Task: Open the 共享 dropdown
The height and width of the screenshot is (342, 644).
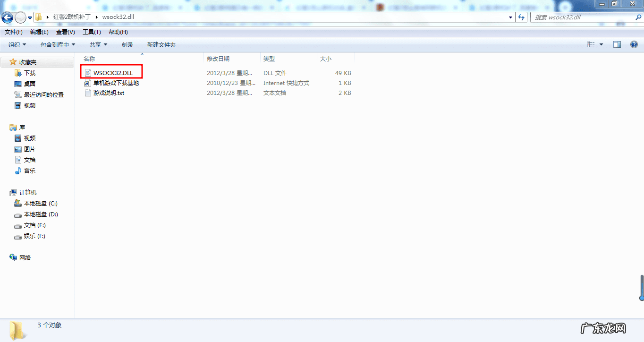Action: pyautogui.click(x=98, y=44)
